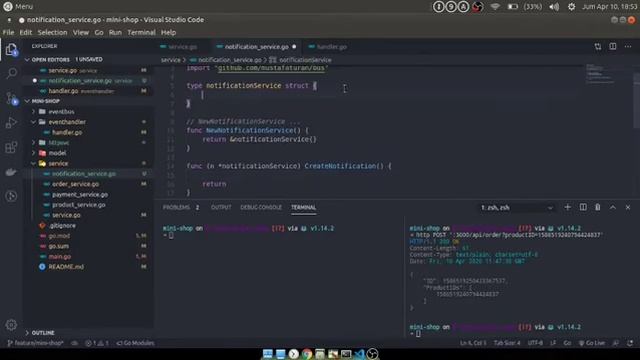Open the Terminal menu
Viewport: 640px width, 360px height.
[141, 32]
